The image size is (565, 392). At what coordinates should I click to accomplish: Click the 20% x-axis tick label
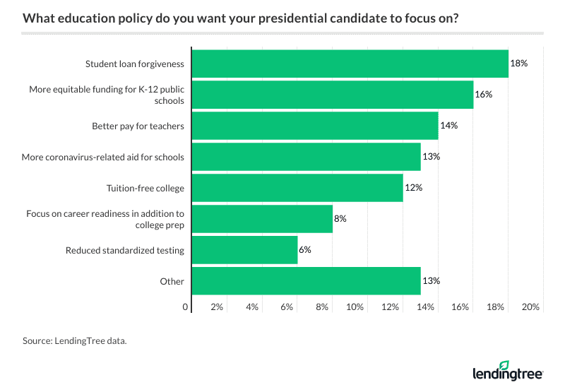(x=531, y=307)
